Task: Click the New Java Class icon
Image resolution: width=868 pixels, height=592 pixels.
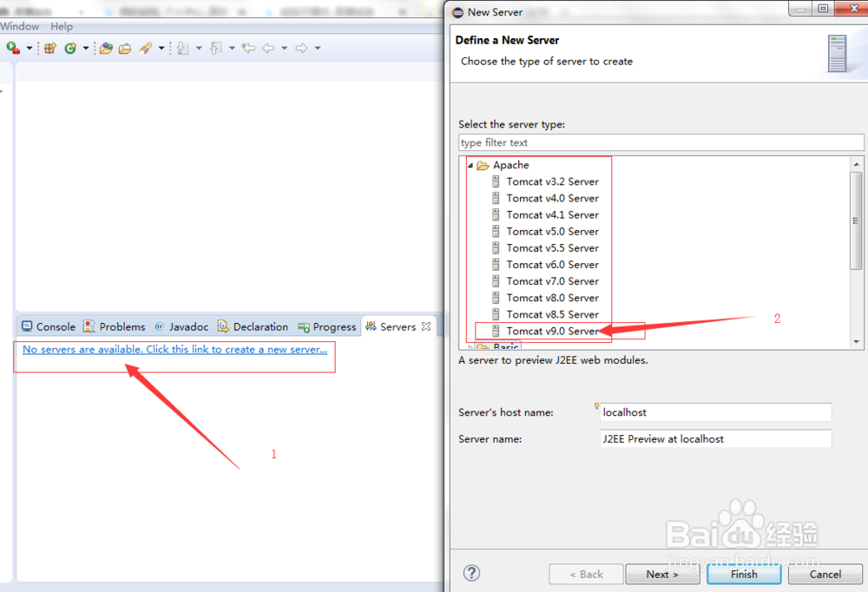Action: (x=70, y=49)
